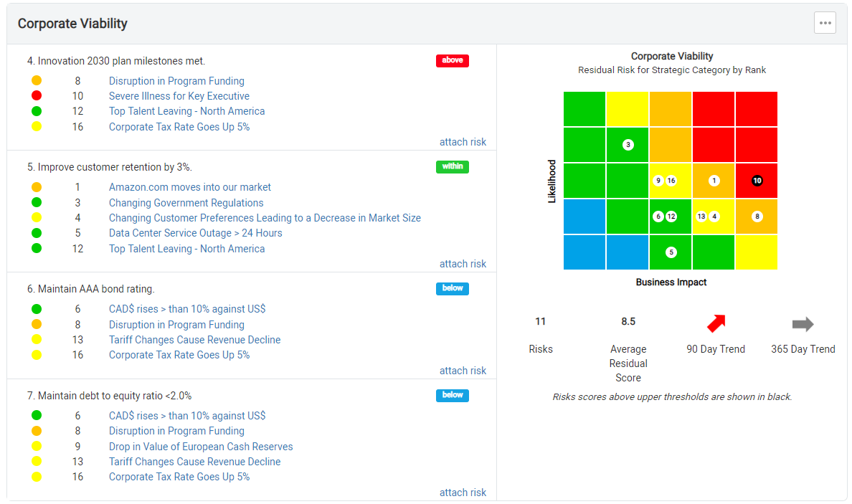Image resolution: width=852 pixels, height=504 pixels.
Task: Click 'attach risk' under debt to equity objective
Action: pyautogui.click(x=463, y=493)
